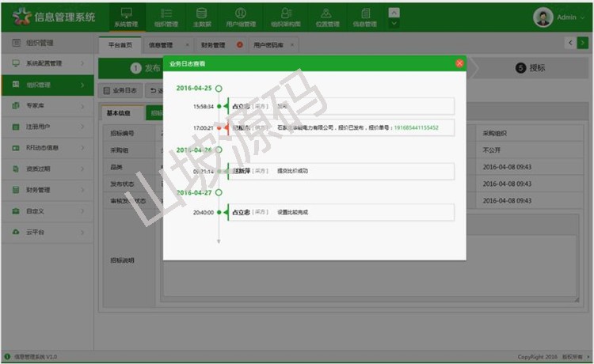Click the 17:00:21 log entry

(x=341, y=128)
